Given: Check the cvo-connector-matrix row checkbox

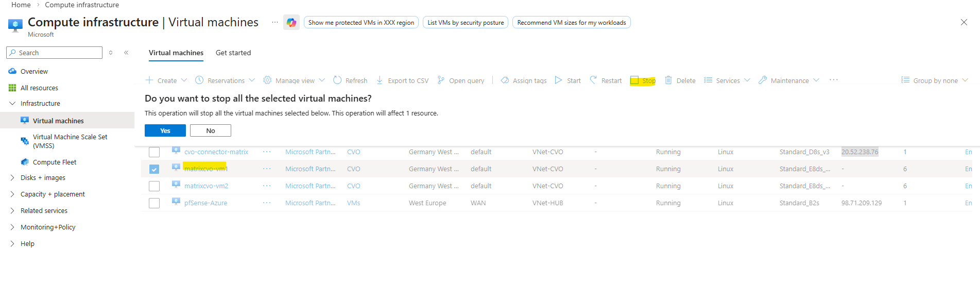Looking at the screenshot, I should [x=154, y=152].
